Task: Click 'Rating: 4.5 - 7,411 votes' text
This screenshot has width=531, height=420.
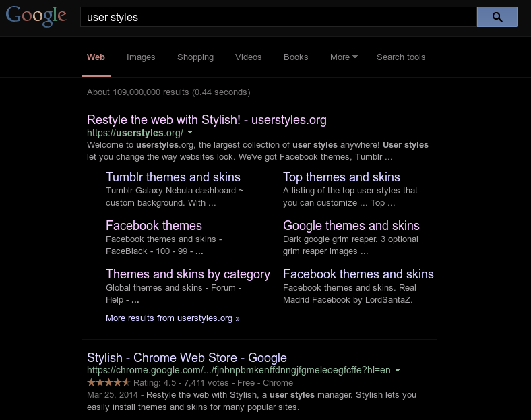Action: 181,383
